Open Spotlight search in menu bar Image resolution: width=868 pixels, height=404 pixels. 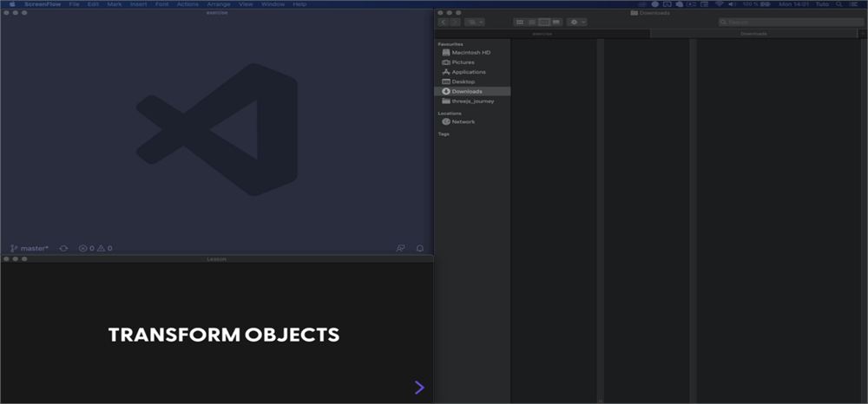839,3
